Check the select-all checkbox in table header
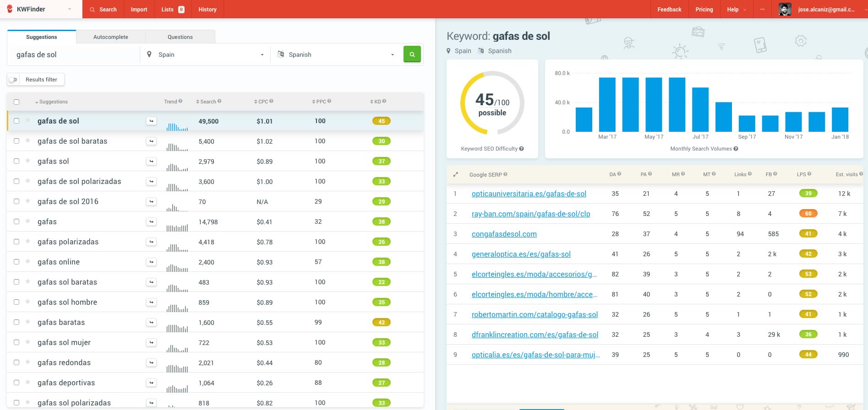This screenshot has height=410, width=868. pos(16,102)
